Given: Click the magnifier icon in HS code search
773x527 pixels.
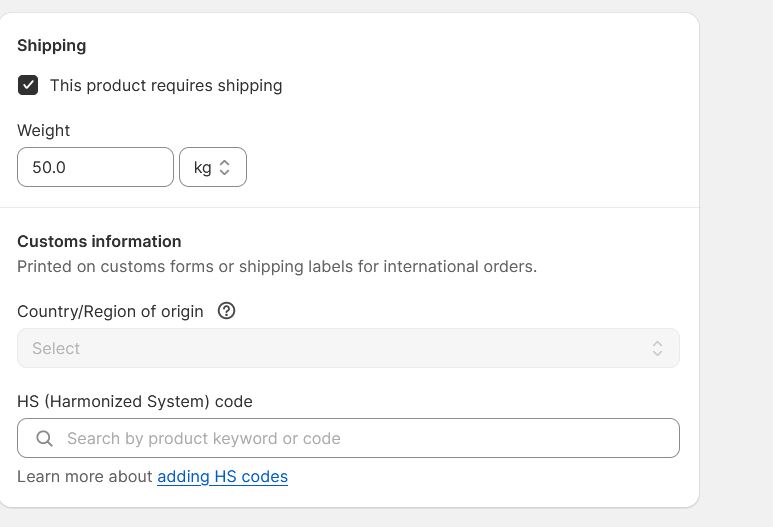Looking at the screenshot, I should (x=44, y=438).
